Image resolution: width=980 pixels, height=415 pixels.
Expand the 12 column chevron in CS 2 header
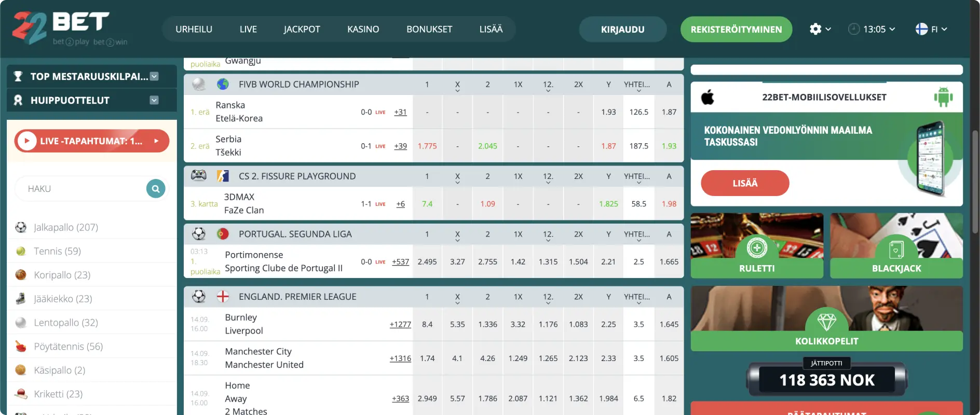(x=548, y=182)
